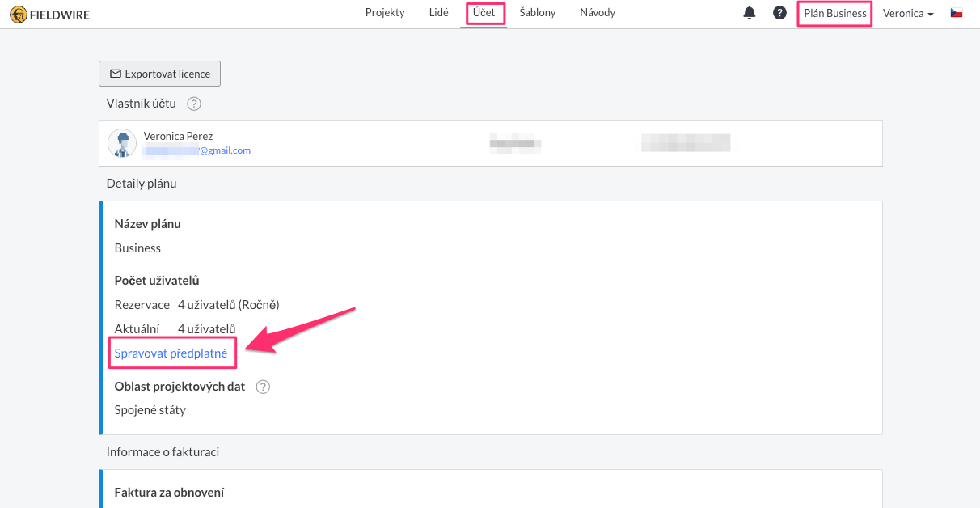Click the Faktura za obnovení heading
The image size is (980, 508).
170,493
